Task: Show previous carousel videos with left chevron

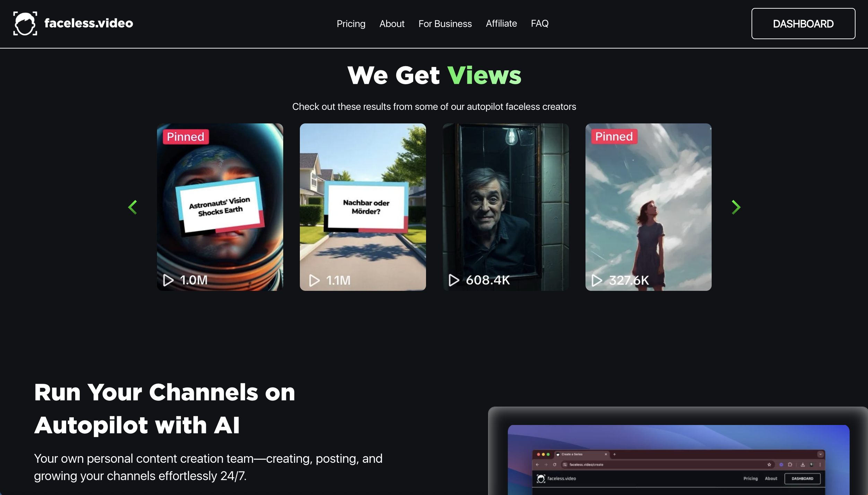Action: point(133,207)
